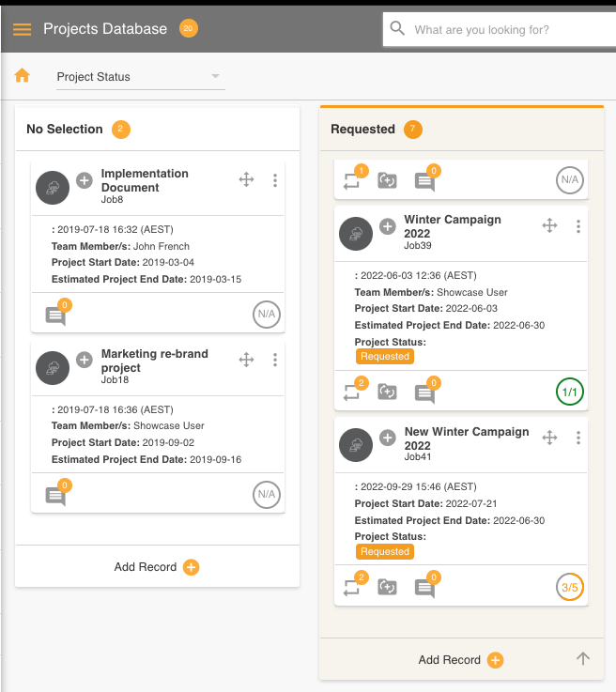The image size is (616, 692).
Task: Click workflow icon with badge 1 in top Requested card
Action: pos(352,181)
